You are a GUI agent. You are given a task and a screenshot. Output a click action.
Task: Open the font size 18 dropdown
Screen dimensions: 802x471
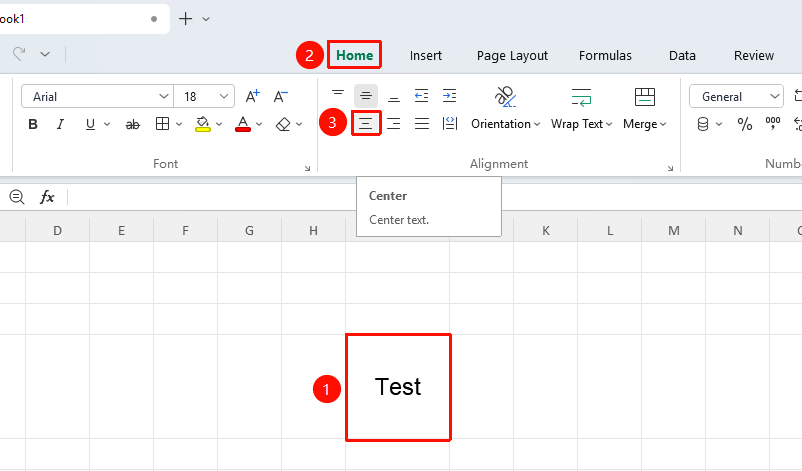(224, 96)
